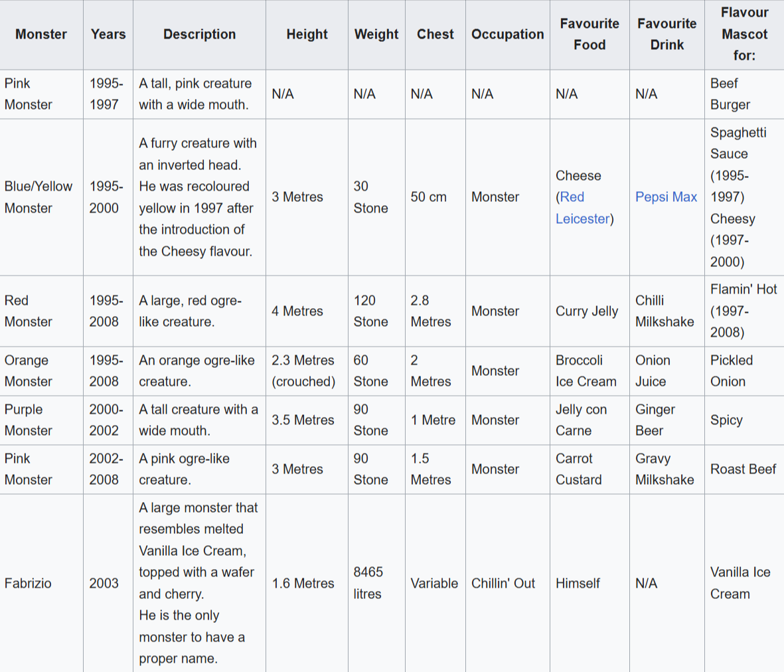Click the Purple Monster name cell
The image size is (784, 672).
click(42, 420)
